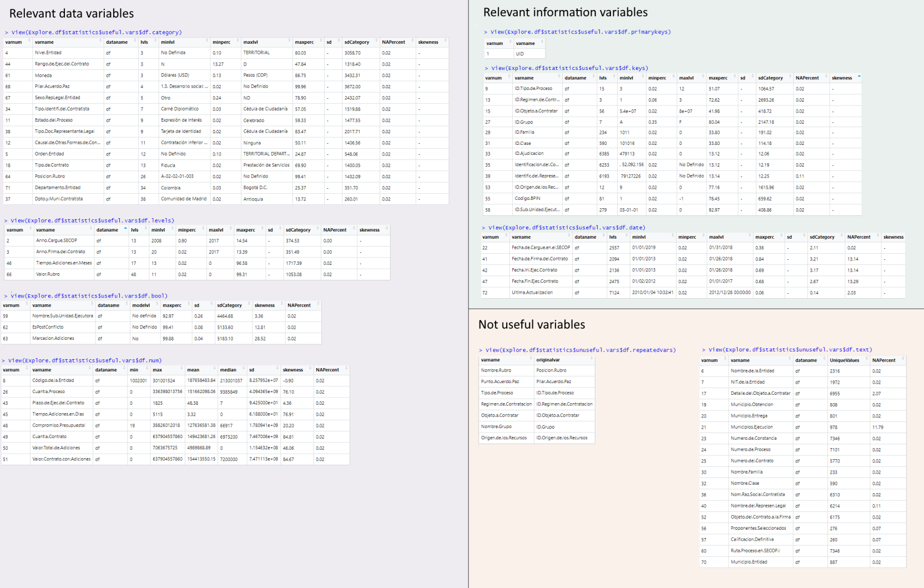This screenshot has width=924, height=588.
Task: Select the Calificacion.Definitiva cell
Action: pyautogui.click(x=752, y=540)
